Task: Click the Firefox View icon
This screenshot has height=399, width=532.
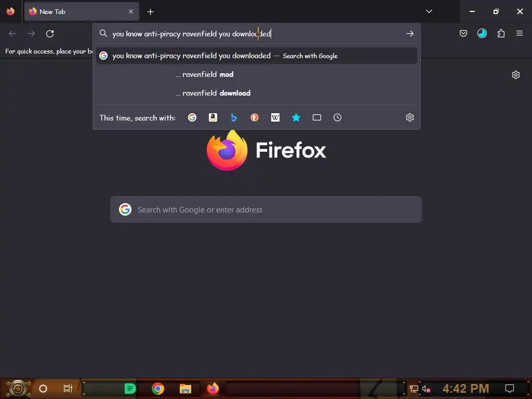Action: [10, 11]
